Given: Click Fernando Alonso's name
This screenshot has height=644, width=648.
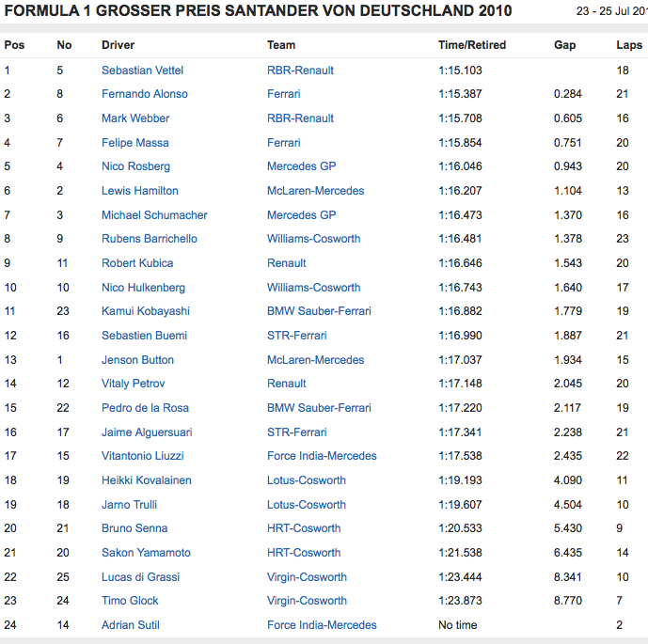Looking at the screenshot, I should point(144,94).
